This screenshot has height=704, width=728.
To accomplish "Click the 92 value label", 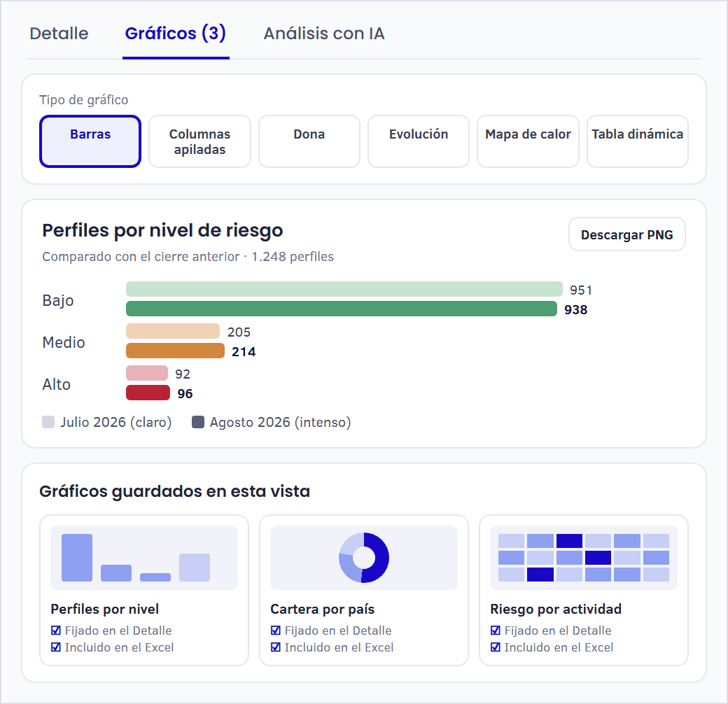I will 183,374.
